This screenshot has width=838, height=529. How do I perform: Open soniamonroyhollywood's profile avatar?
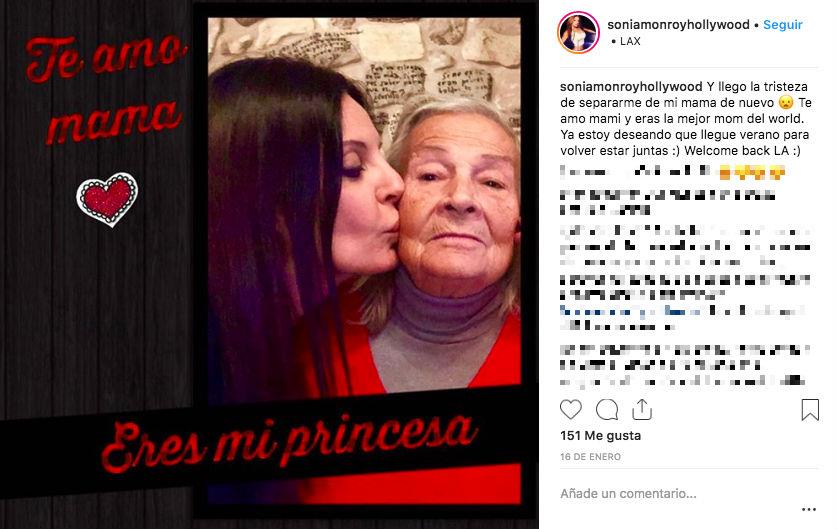point(579,32)
